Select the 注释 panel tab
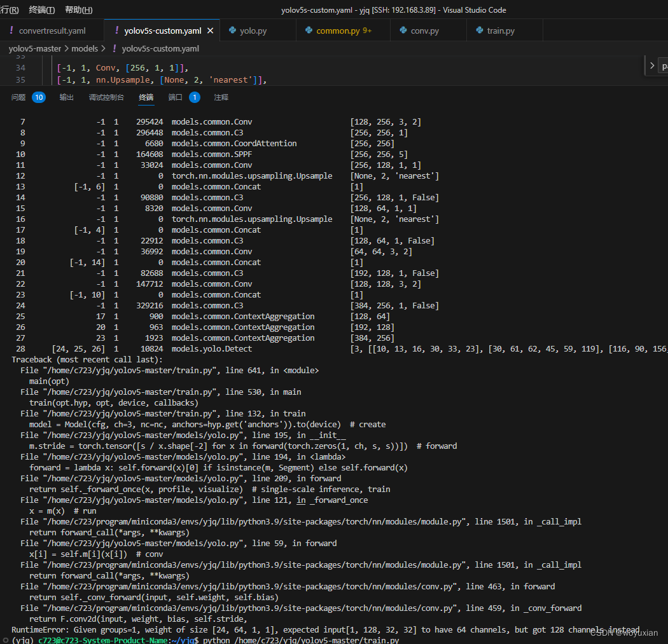Image resolution: width=668 pixels, height=644 pixels. pyautogui.click(x=222, y=97)
